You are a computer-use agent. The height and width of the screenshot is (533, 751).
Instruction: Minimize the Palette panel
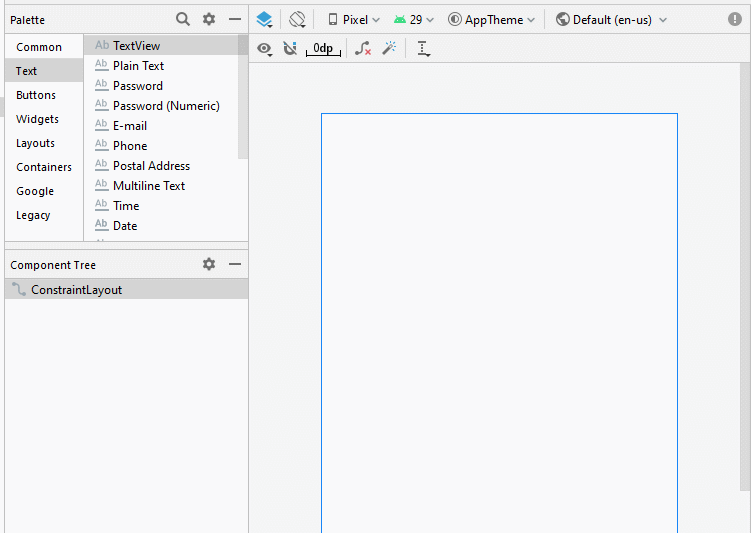click(x=235, y=19)
